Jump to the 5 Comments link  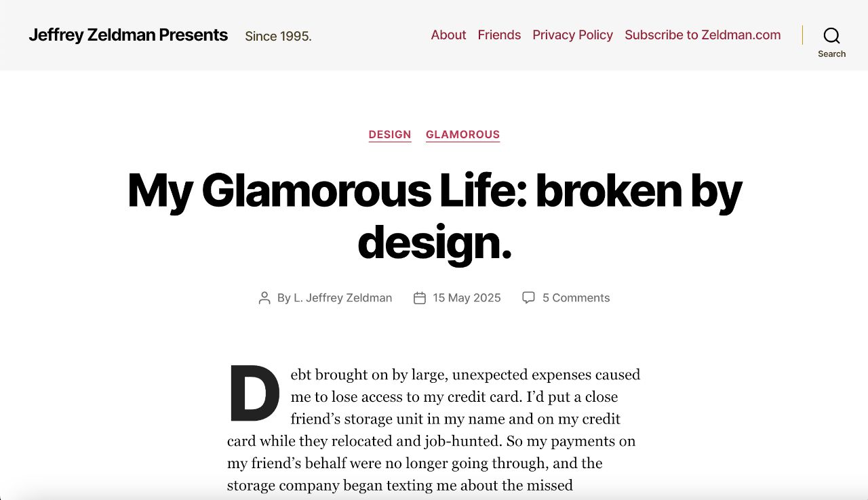pyautogui.click(x=576, y=298)
